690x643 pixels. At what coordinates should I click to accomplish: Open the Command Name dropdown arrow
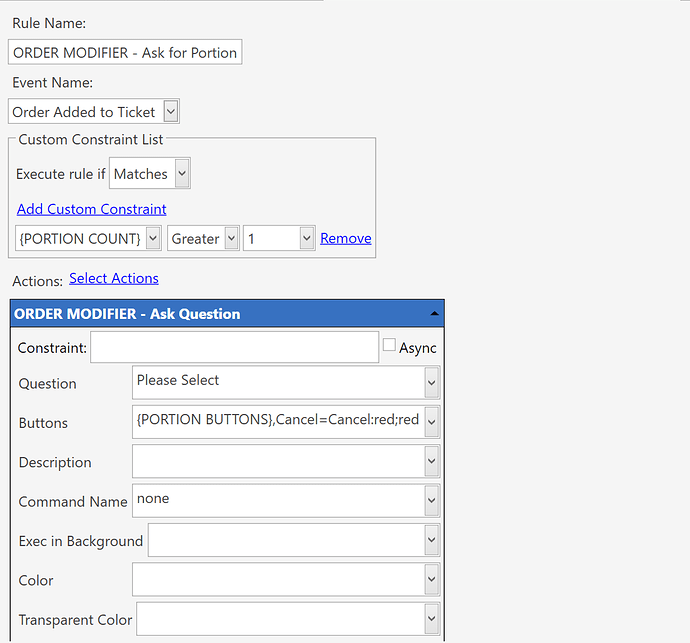(x=432, y=500)
